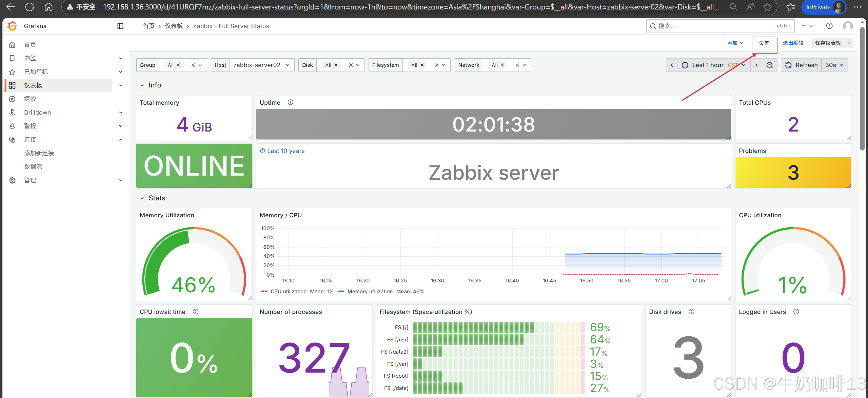Open the help question mark icon
The height and width of the screenshot is (398, 868).
(x=829, y=26)
